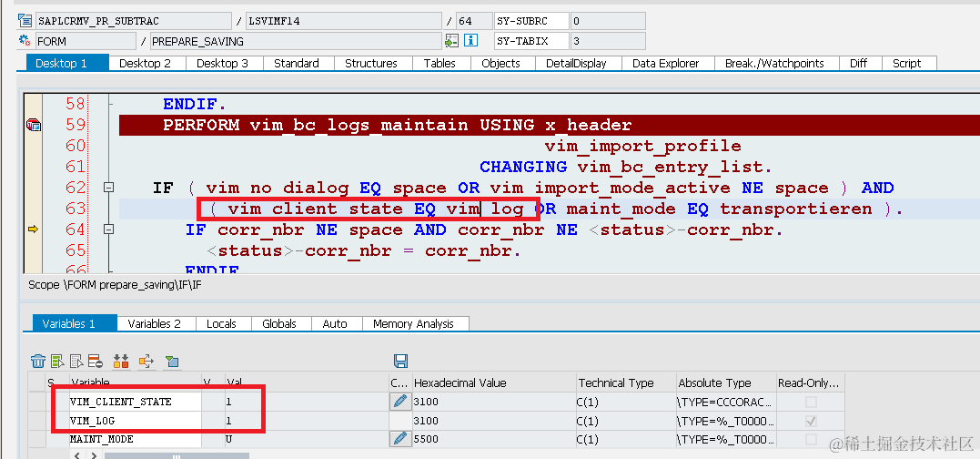Click the Hexadecimal Value column header

point(494,382)
